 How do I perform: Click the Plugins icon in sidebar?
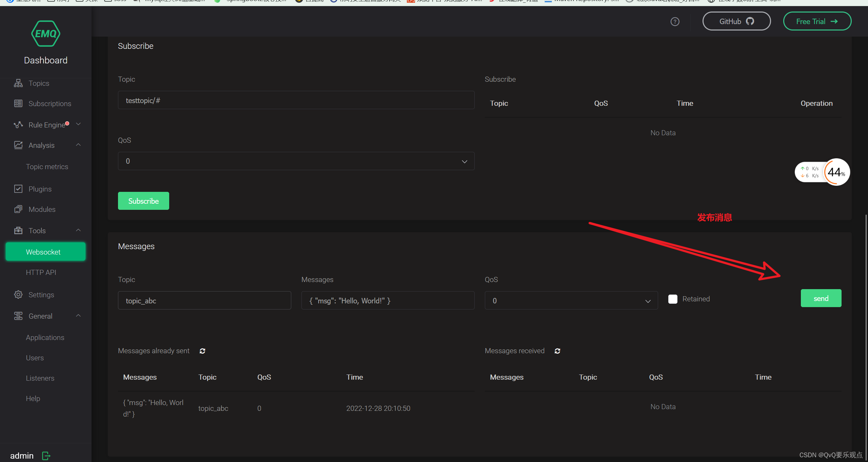(19, 189)
